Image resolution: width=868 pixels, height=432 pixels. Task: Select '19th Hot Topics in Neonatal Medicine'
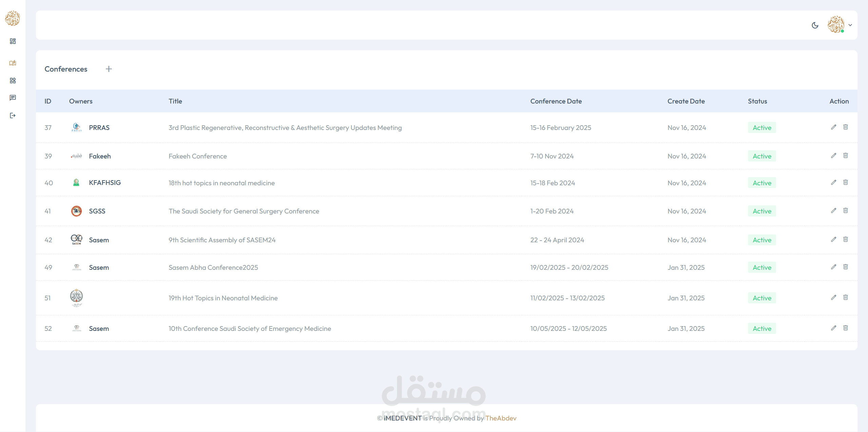[x=223, y=298]
